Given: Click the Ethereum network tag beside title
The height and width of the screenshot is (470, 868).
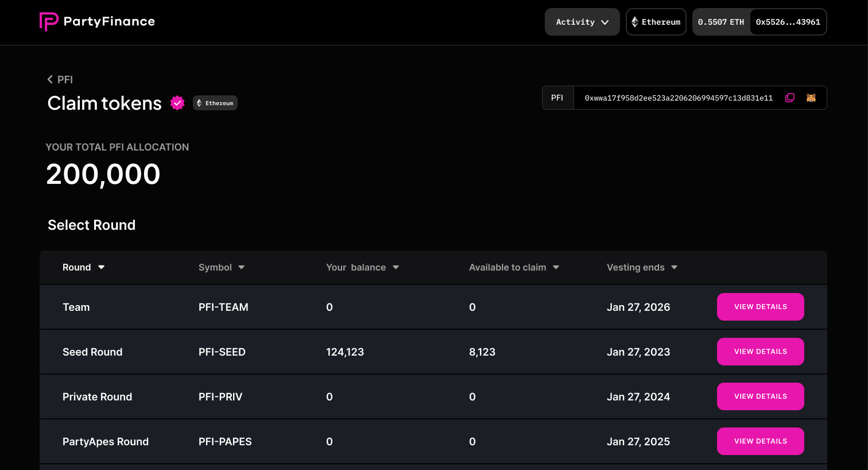Looking at the screenshot, I should [x=215, y=103].
